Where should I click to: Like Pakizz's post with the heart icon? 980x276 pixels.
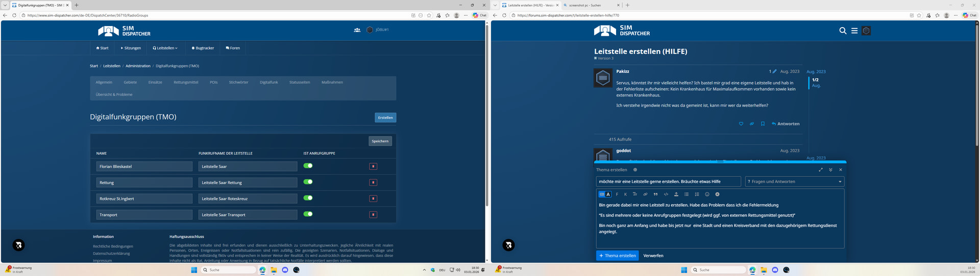click(x=741, y=124)
